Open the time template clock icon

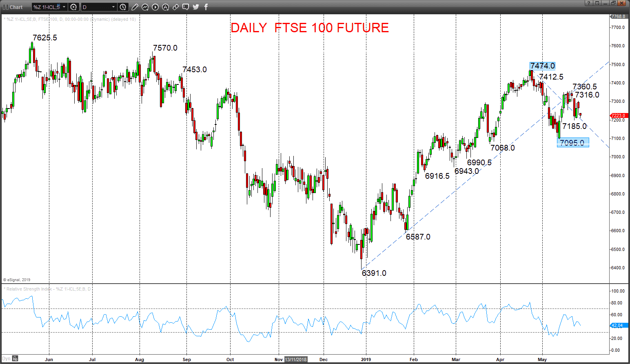(123, 7)
